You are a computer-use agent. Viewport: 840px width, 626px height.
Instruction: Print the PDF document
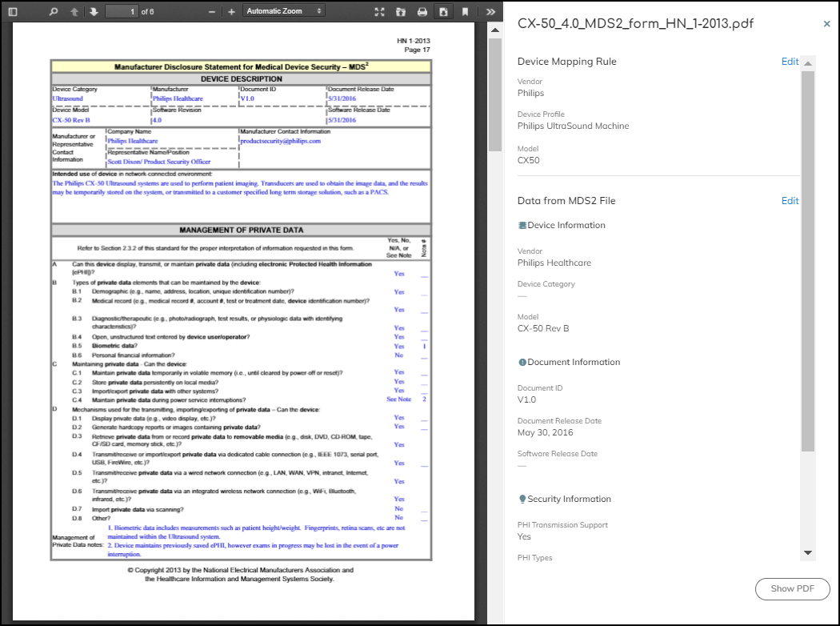422,11
